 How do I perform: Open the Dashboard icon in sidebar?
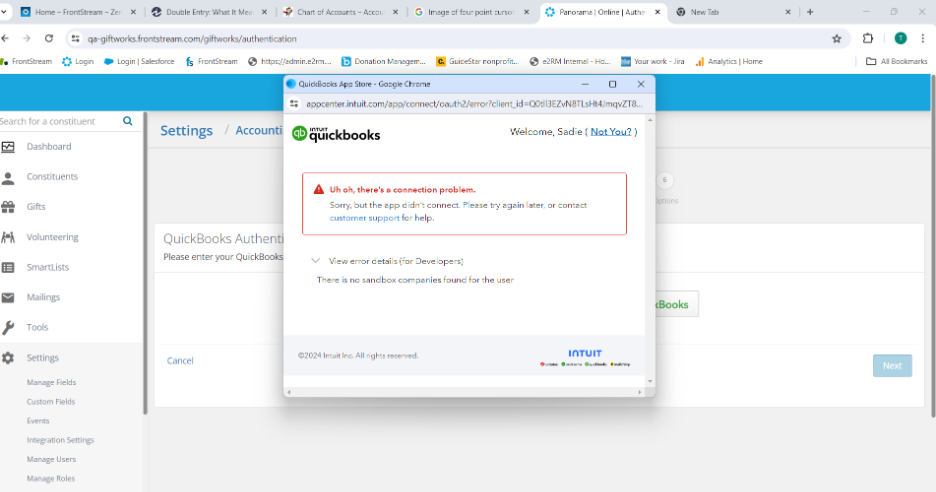[x=8, y=146]
